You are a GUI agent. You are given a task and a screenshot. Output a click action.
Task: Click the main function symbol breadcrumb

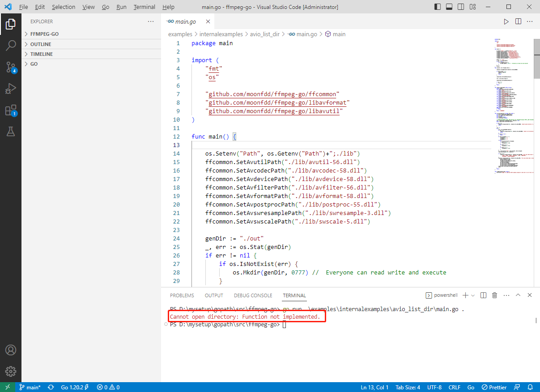pyautogui.click(x=336, y=34)
